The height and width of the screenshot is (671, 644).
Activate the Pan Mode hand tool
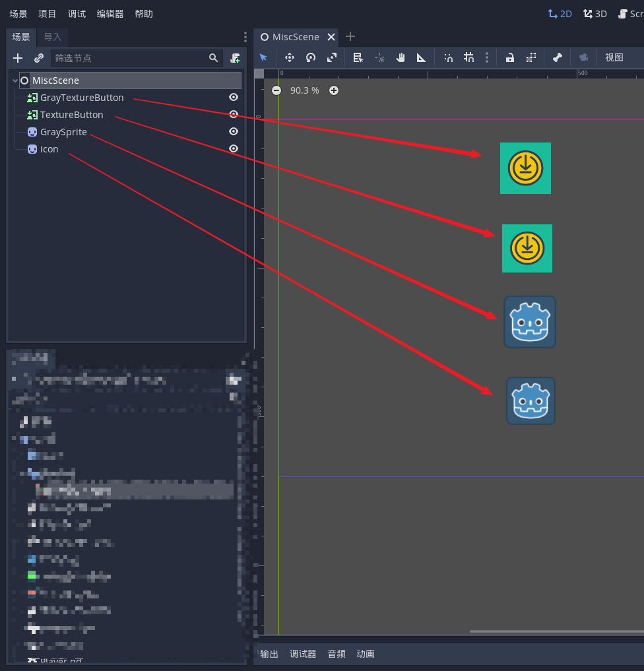point(401,58)
